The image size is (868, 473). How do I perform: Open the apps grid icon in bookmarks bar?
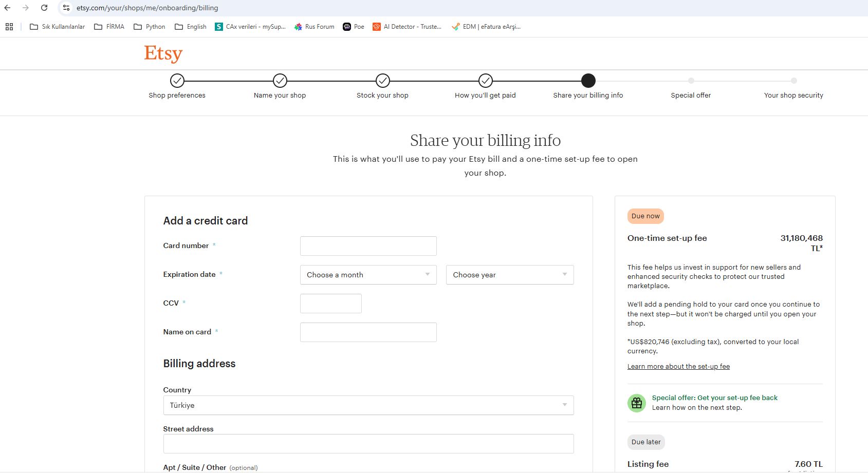tap(9, 27)
